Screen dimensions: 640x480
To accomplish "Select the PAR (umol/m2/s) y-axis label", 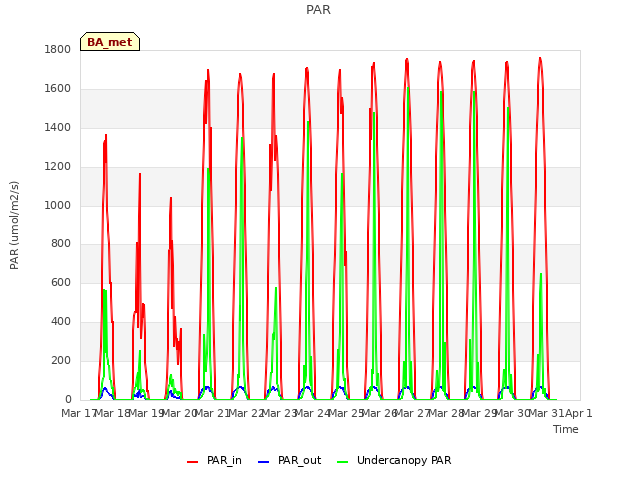I will pos(14,225).
